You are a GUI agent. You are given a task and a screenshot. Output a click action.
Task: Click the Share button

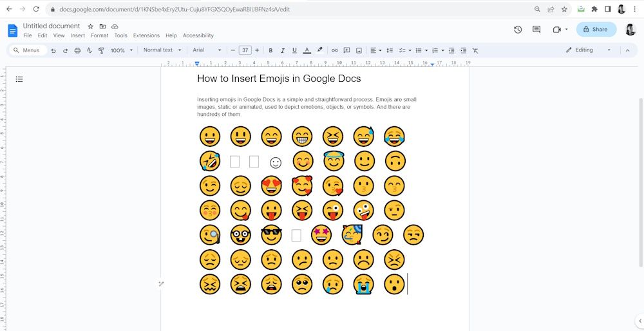tap(596, 30)
